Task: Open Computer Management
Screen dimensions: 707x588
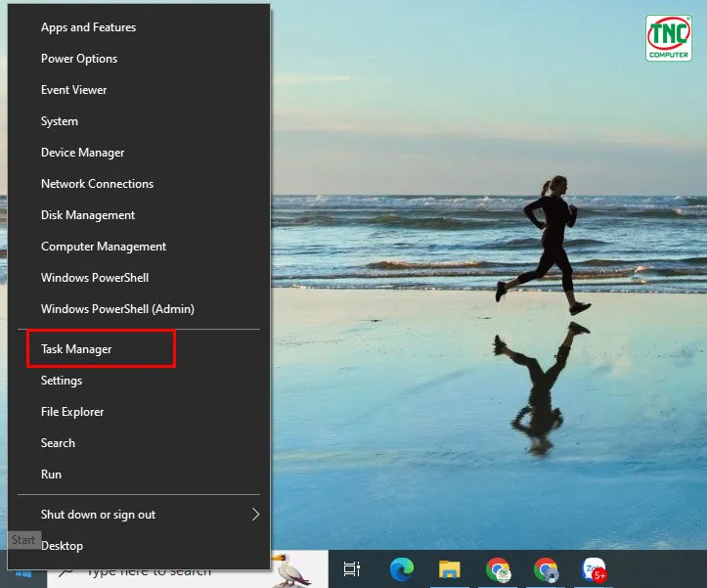Action: click(139, 247)
